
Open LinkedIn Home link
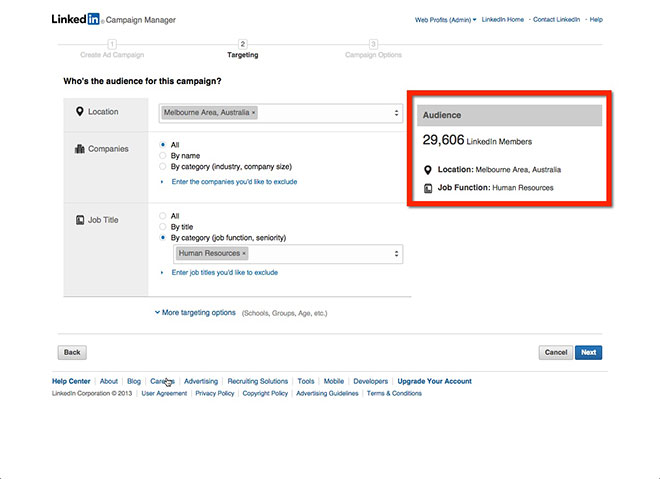[x=503, y=19]
